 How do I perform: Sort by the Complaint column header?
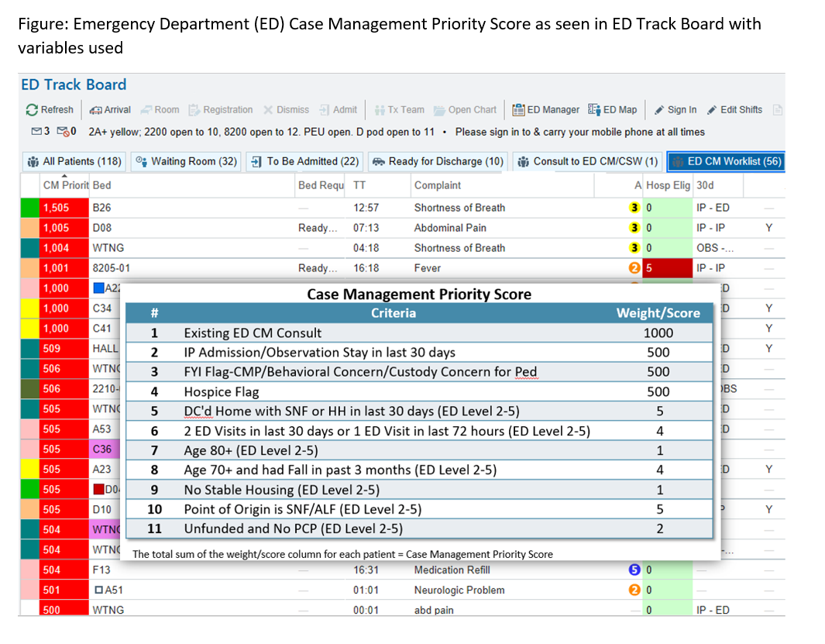(438, 186)
